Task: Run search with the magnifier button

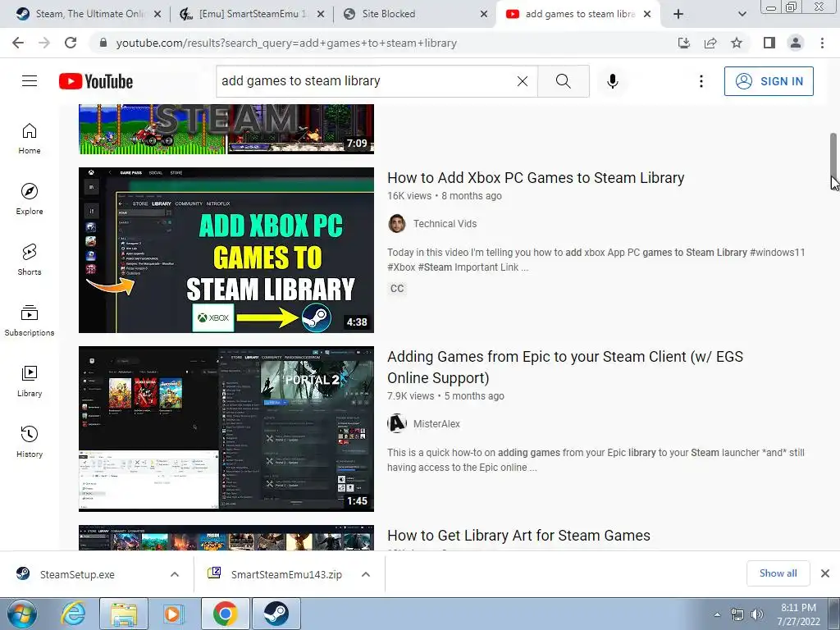Action: click(563, 81)
